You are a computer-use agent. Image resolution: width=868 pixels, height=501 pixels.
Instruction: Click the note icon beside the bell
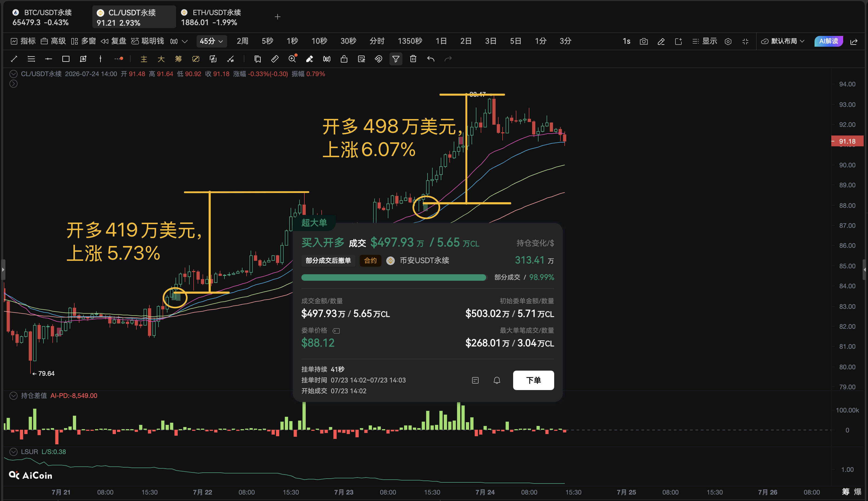[x=475, y=380]
